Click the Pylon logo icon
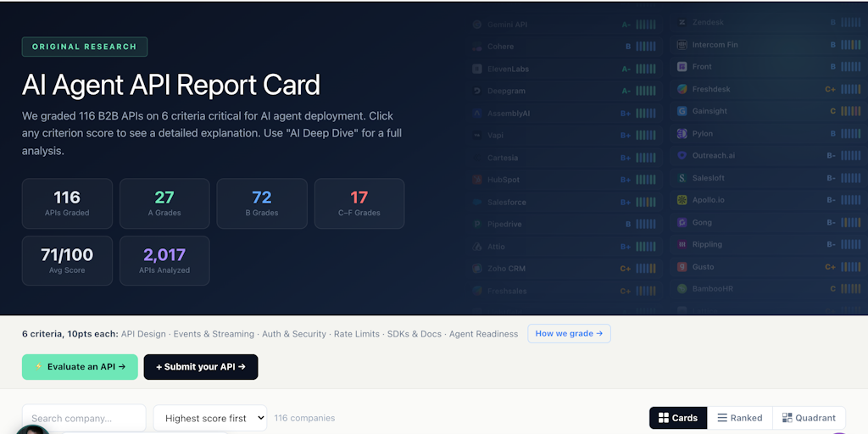 pyautogui.click(x=682, y=133)
